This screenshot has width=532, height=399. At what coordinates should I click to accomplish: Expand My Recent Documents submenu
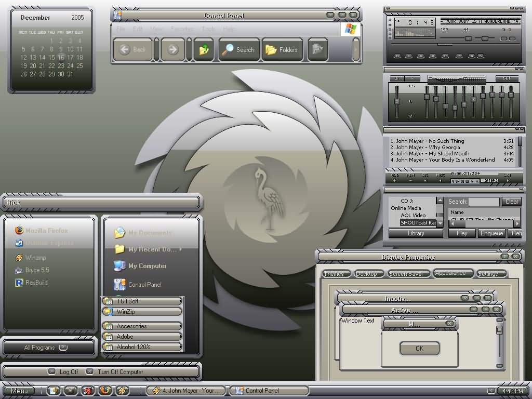point(148,249)
